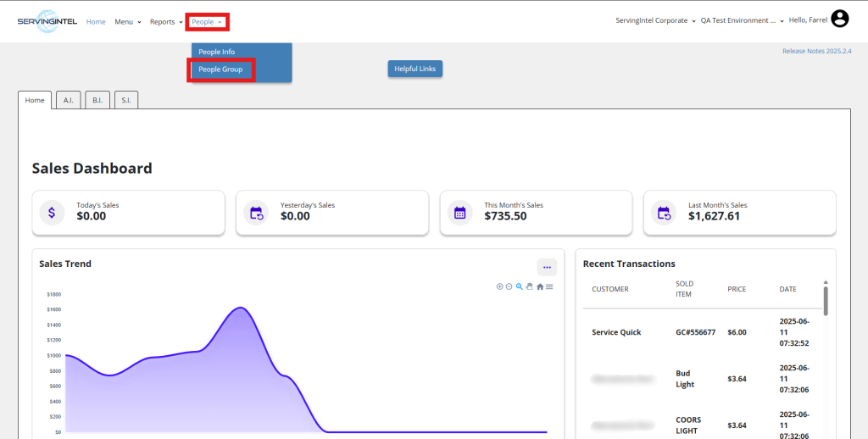This screenshot has height=439, width=868.
Task: Open the chart hamburger download menu
Action: coord(549,286)
